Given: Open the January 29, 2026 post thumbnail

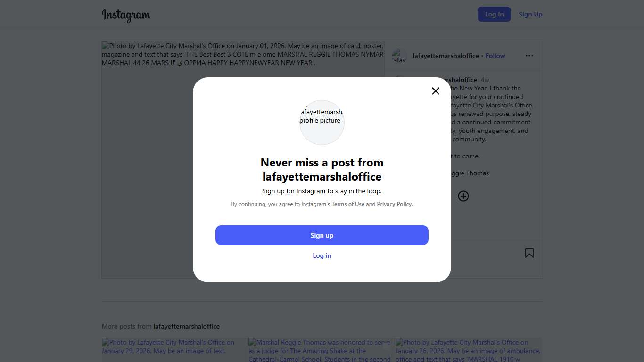Looking at the screenshot, I should click(x=174, y=350).
